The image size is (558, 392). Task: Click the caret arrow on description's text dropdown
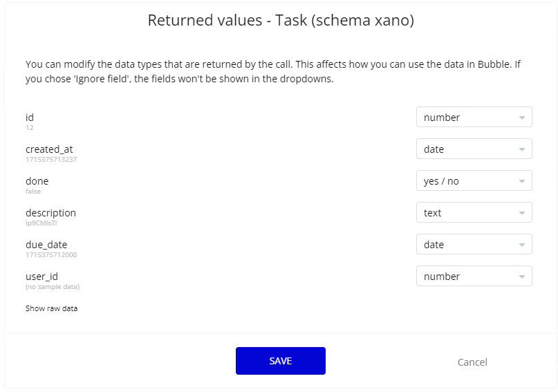click(x=522, y=214)
